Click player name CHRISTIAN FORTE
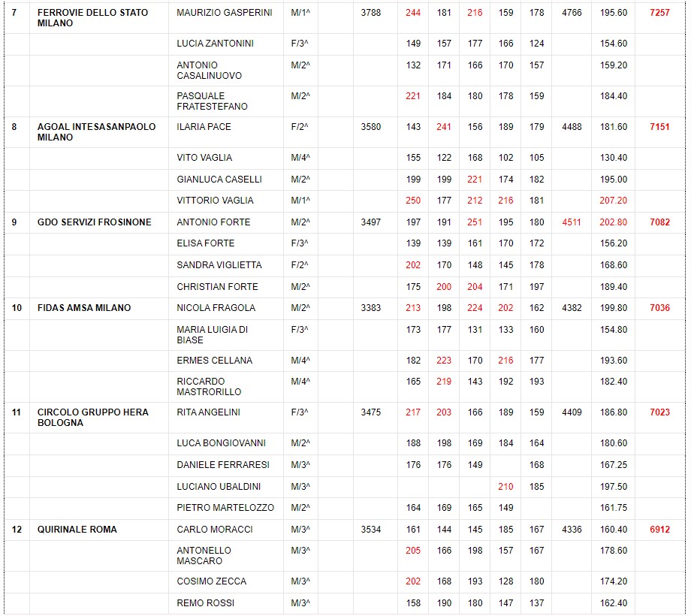This screenshot has height=616, width=691. coord(217,287)
